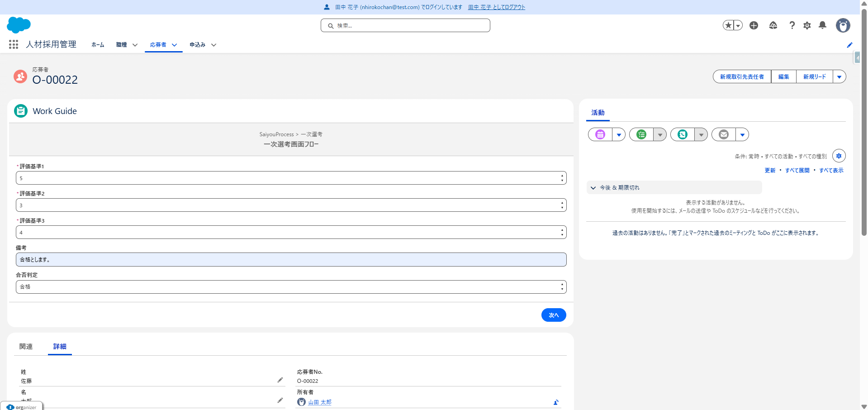
Task: Click the Help question mark icon
Action: coord(792,25)
